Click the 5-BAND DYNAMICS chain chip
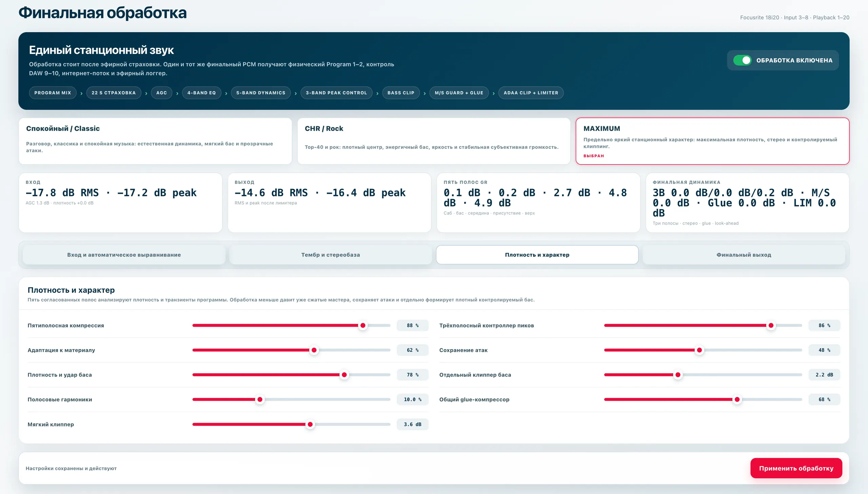 tap(261, 93)
